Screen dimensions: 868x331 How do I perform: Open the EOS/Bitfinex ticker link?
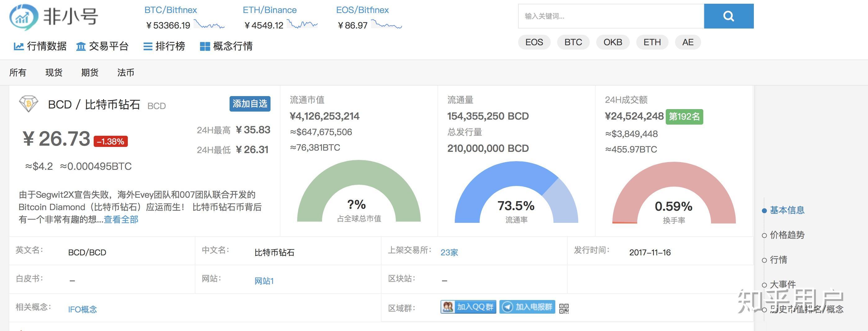(x=362, y=10)
